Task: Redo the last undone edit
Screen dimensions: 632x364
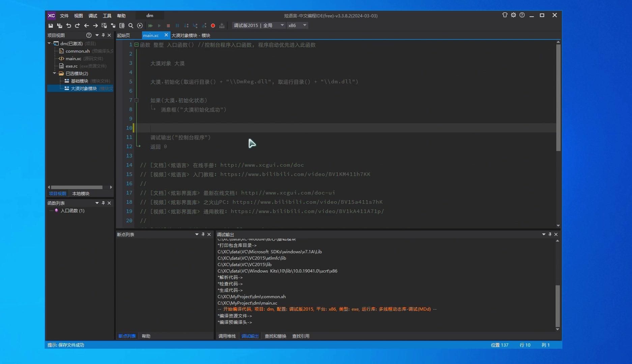Action: tap(77, 26)
